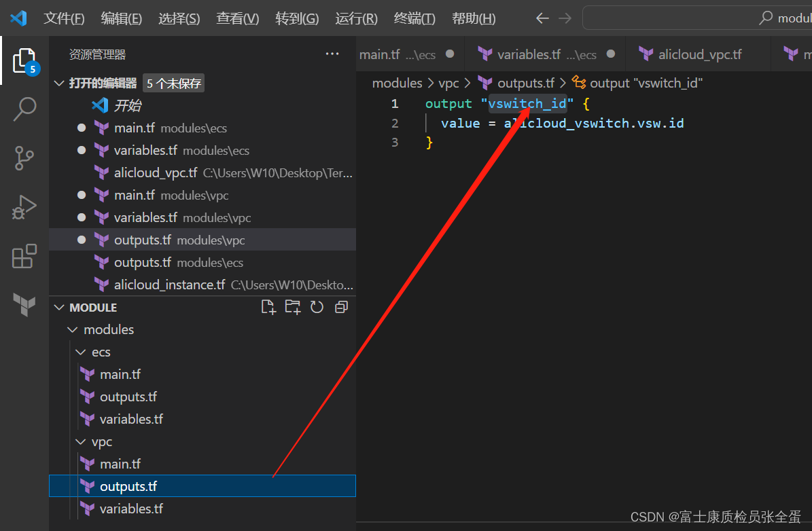Open the Search view in the activity bar
The height and width of the screenshot is (531, 812).
(24, 109)
